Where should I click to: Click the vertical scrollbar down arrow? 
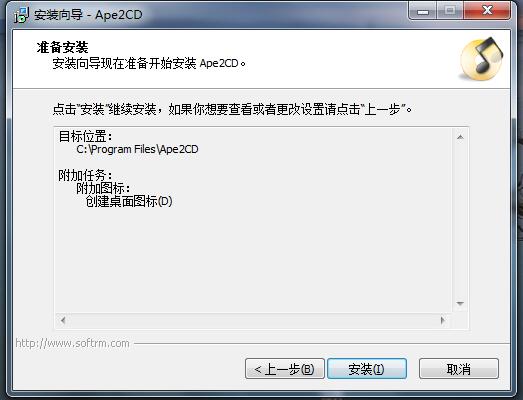(460, 303)
